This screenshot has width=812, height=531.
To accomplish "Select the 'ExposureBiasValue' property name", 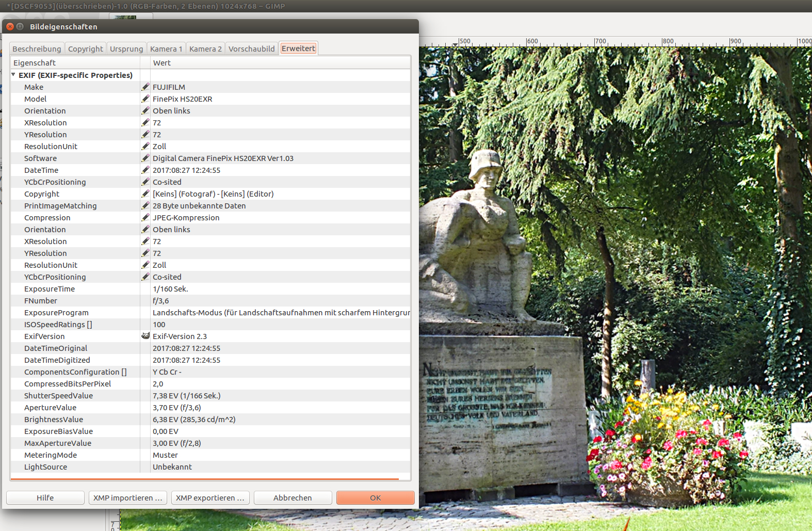I will 59,431.
